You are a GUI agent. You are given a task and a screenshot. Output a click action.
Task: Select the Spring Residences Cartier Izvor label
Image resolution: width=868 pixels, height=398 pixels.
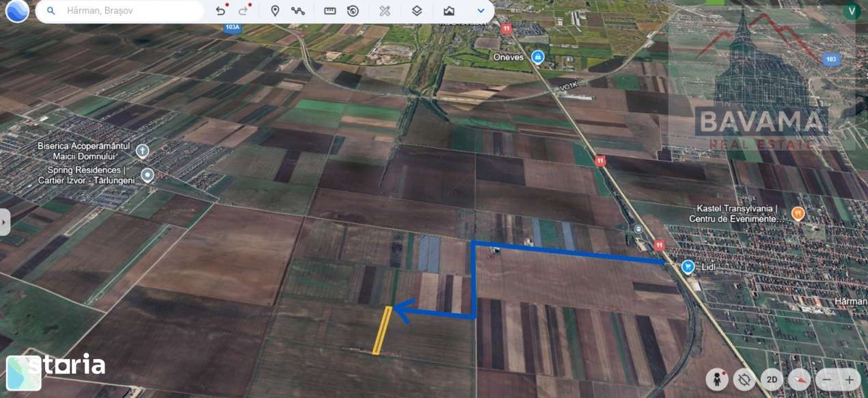(86, 175)
